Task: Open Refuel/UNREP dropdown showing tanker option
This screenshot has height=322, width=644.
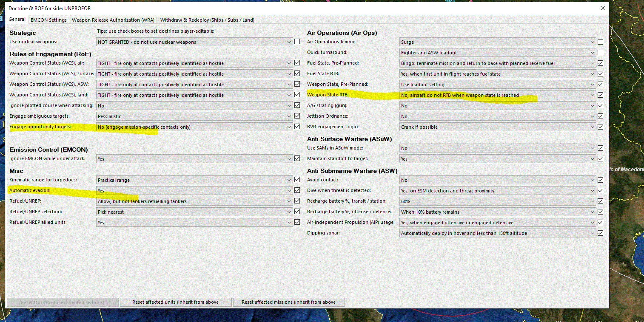Action: [194, 201]
